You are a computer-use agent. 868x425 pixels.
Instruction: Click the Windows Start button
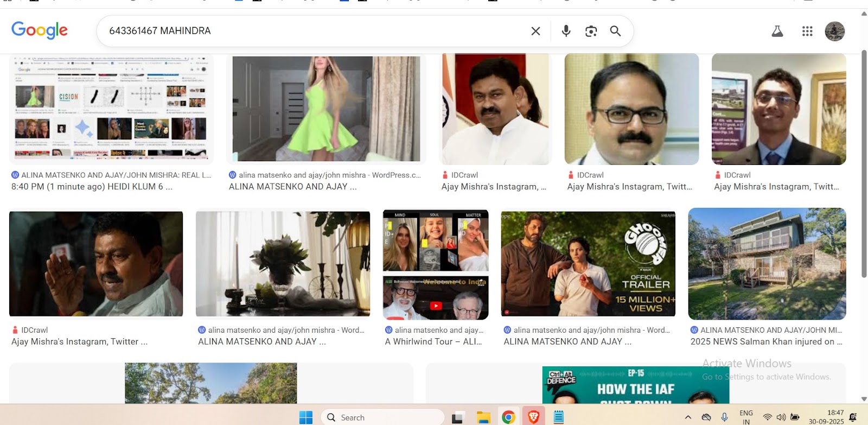pyautogui.click(x=306, y=417)
